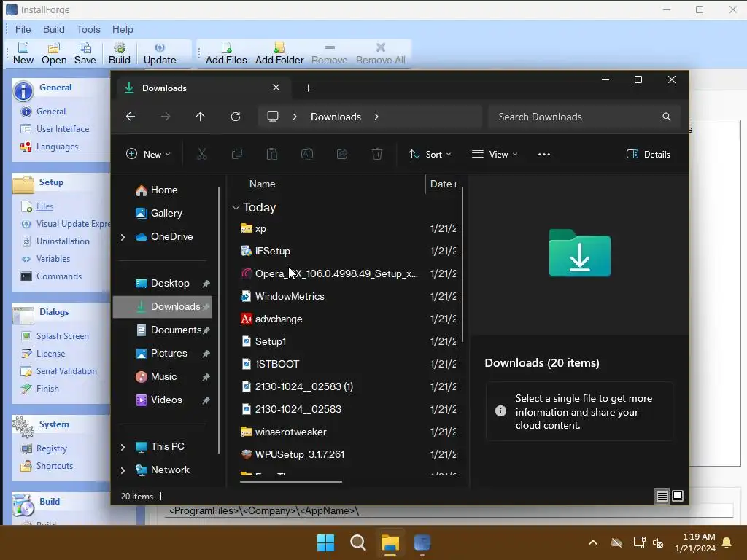Image resolution: width=747 pixels, height=560 pixels.
Task: Add a new Explorer tab
Action: 309,88
